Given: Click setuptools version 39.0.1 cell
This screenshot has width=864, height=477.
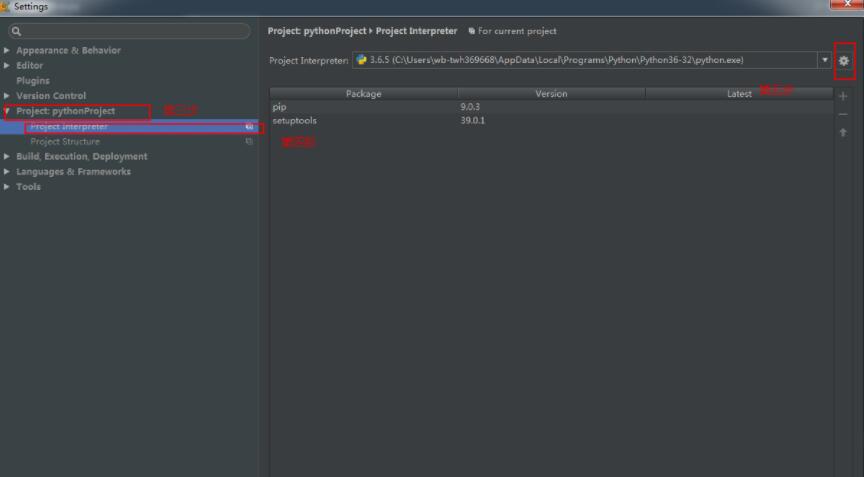Looking at the screenshot, I should coord(473,121).
